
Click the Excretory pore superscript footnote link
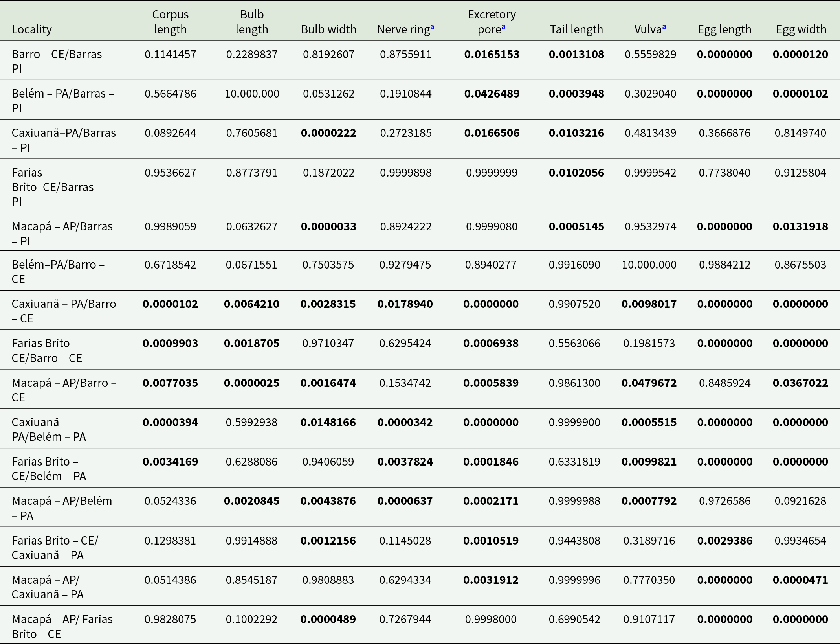pos(503,27)
